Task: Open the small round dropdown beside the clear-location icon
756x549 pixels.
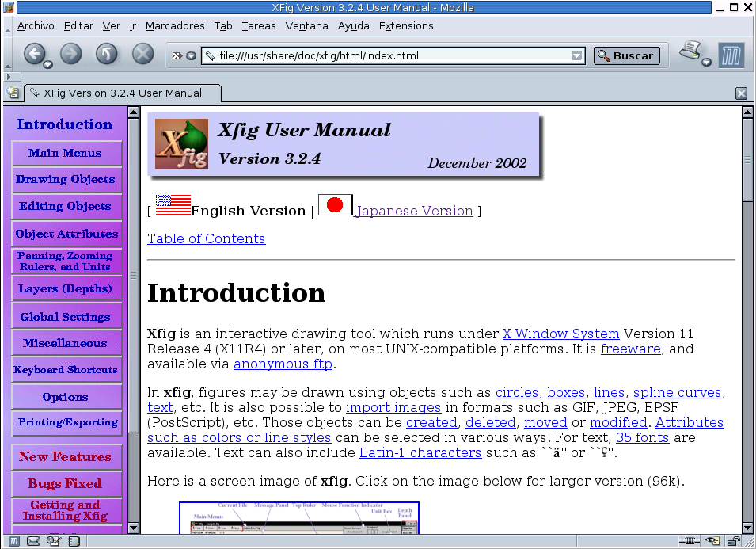Action: pos(191,55)
